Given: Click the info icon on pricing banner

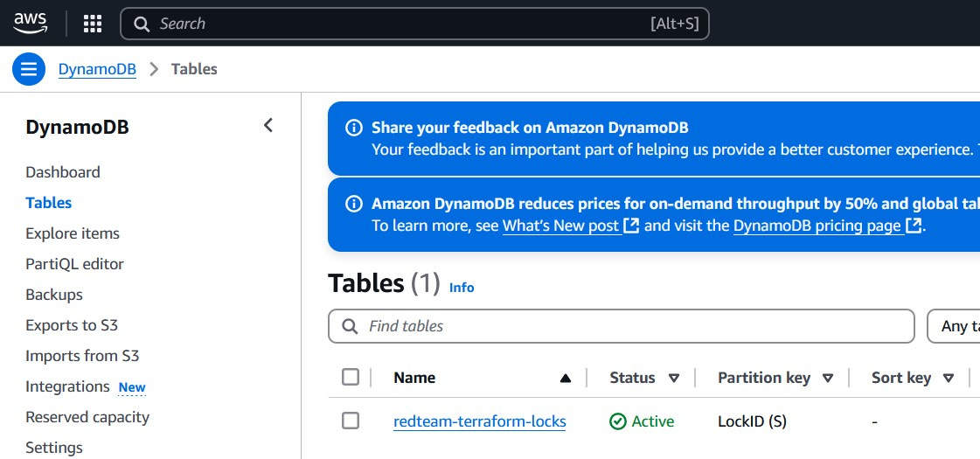Looking at the screenshot, I should (x=354, y=203).
